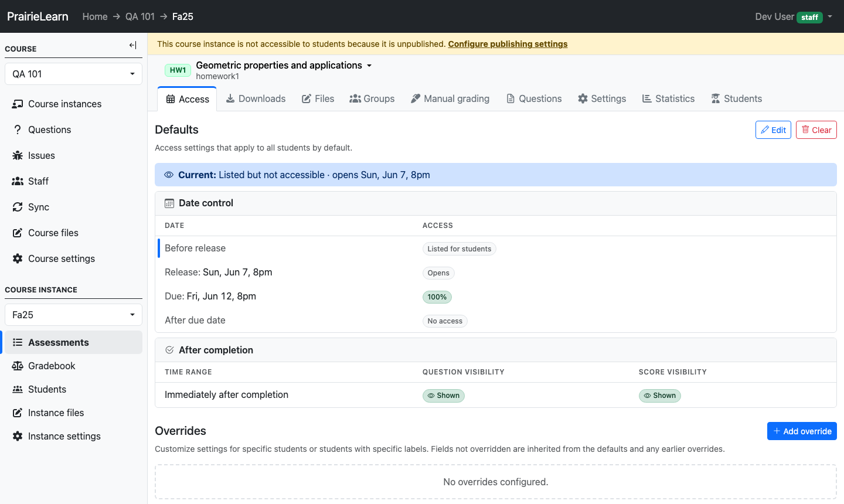This screenshot has width=844, height=504.
Task: Go to QA 101 in the breadcrumb
Action: (140, 16)
